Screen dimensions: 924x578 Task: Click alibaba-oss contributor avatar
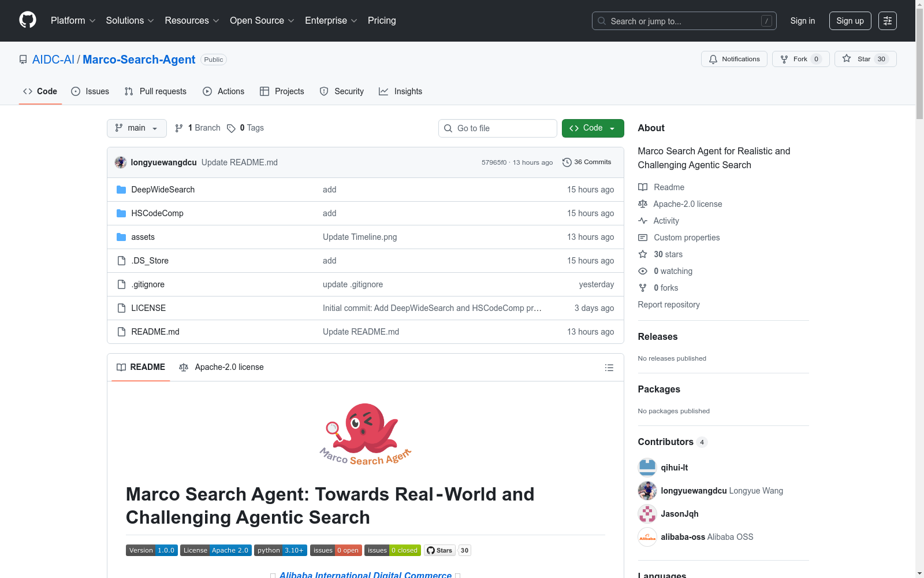[x=647, y=537]
